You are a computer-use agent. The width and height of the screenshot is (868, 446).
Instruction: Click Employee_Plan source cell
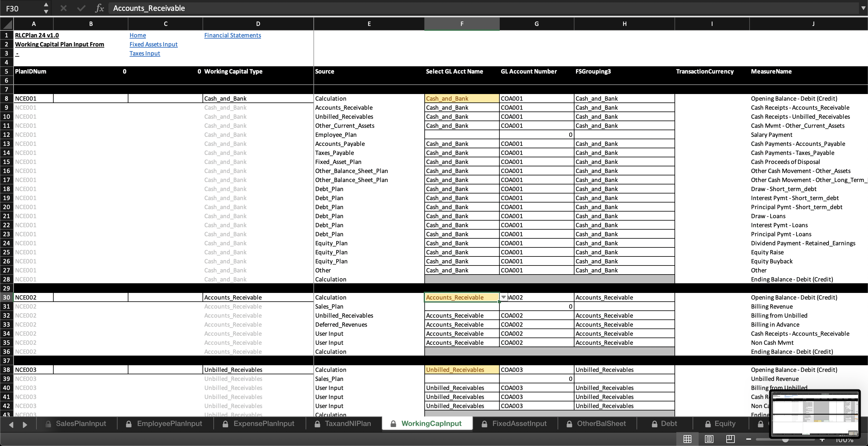(x=369, y=134)
